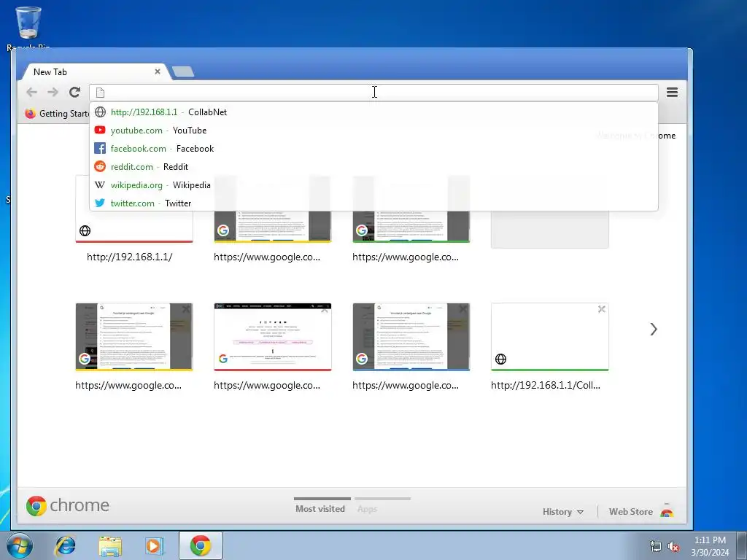Image resolution: width=747 pixels, height=560 pixels.
Task: Launch Internet Explorer from taskbar
Action: pos(65,545)
